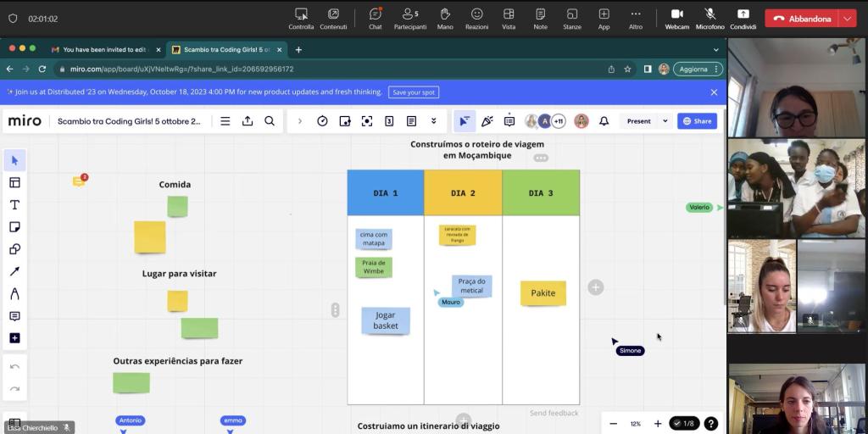Toggle the raise hand Mano button
The height and width of the screenshot is (434, 868).
pos(445,19)
